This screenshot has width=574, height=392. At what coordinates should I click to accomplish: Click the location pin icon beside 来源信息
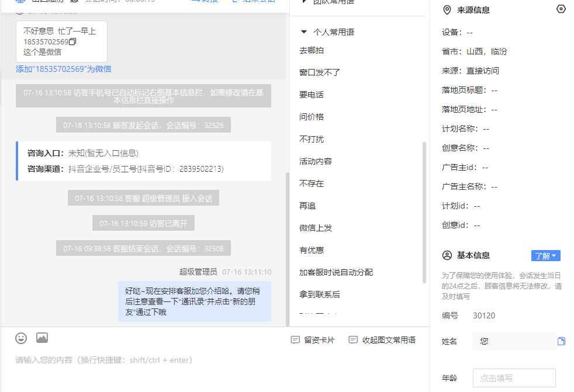(x=447, y=10)
